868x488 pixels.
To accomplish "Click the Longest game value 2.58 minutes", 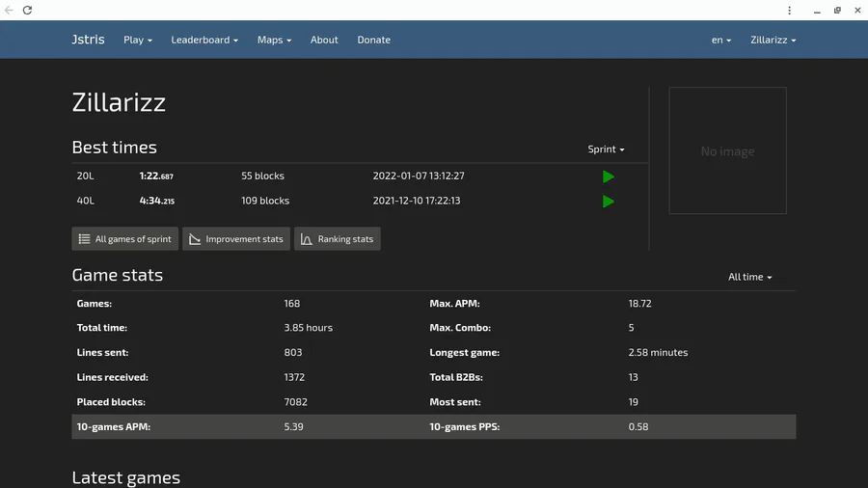I will coord(658,352).
